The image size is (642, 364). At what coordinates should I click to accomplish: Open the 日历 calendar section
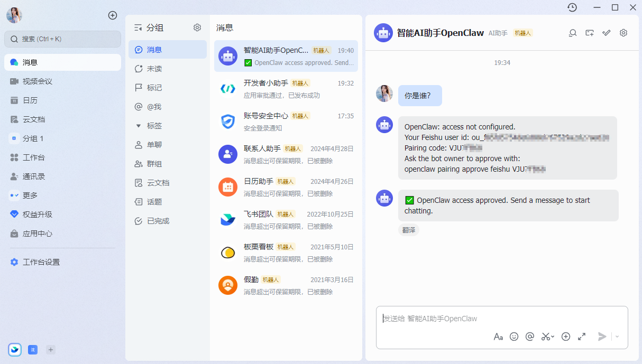point(62,100)
